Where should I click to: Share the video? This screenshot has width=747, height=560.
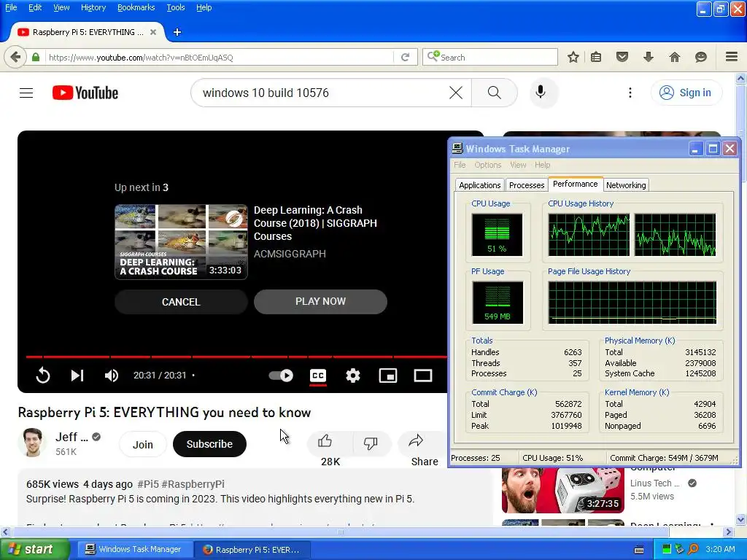pyautogui.click(x=417, y=443)
